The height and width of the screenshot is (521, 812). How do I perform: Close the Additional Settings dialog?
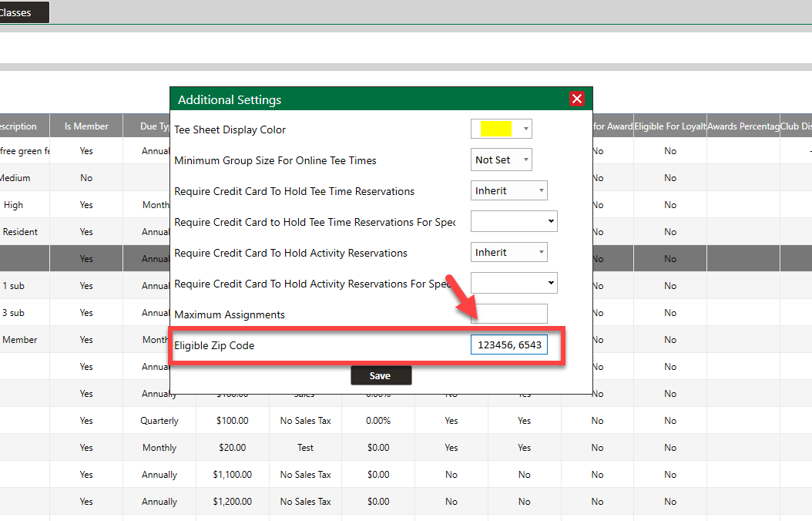click(577, 99)
